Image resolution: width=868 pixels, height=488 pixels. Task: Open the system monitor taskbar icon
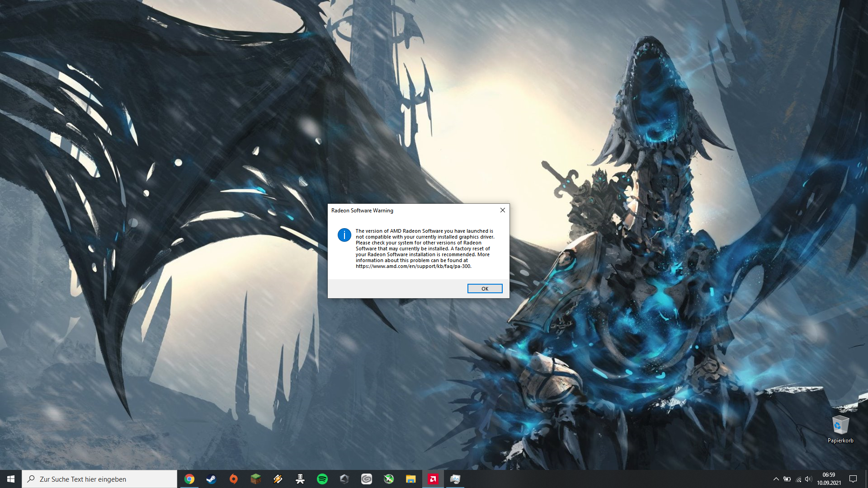coord(455,479)
